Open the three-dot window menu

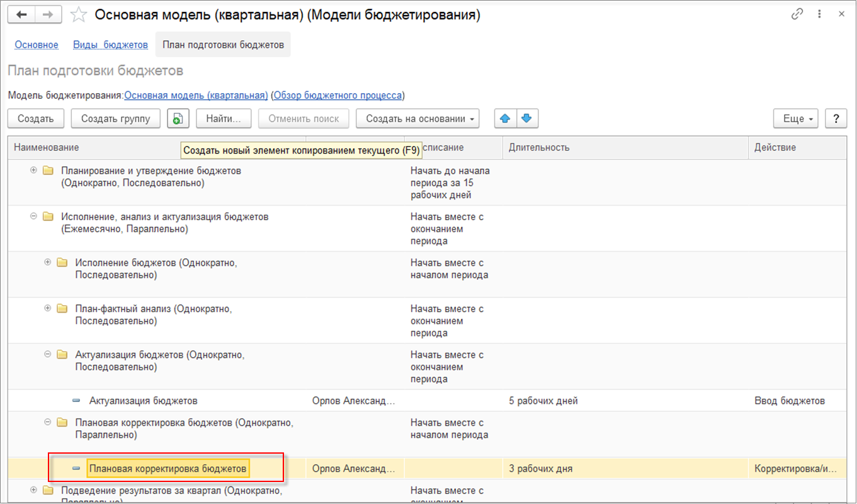[x=819, y=14]
